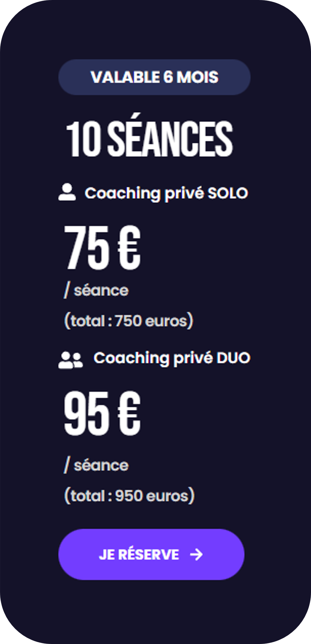Click the arrow icon in JE RÉSERVE
311x644 pixels.
(196, 554)
